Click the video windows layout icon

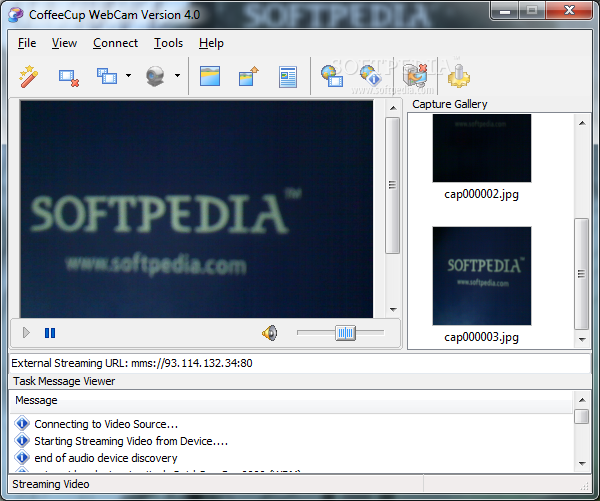[x=107, y=76]
